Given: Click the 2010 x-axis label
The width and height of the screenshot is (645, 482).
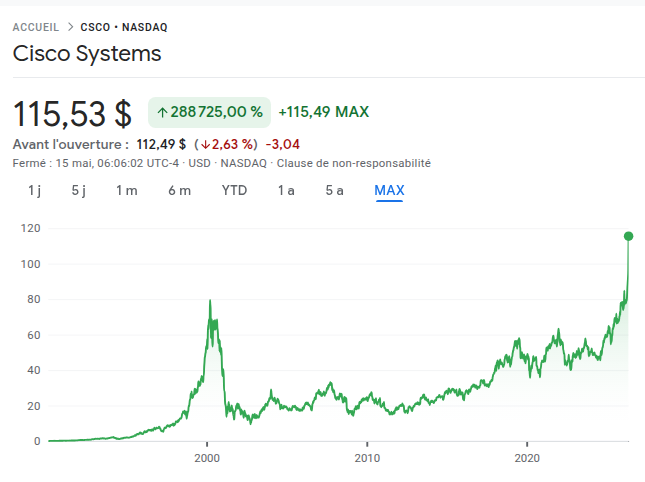Looking at the screenshot, I should click(x=367, y=458).
